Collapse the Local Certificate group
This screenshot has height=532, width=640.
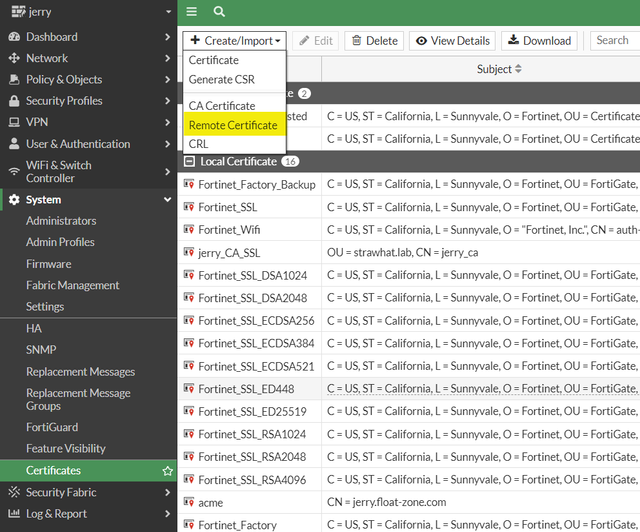190,161
